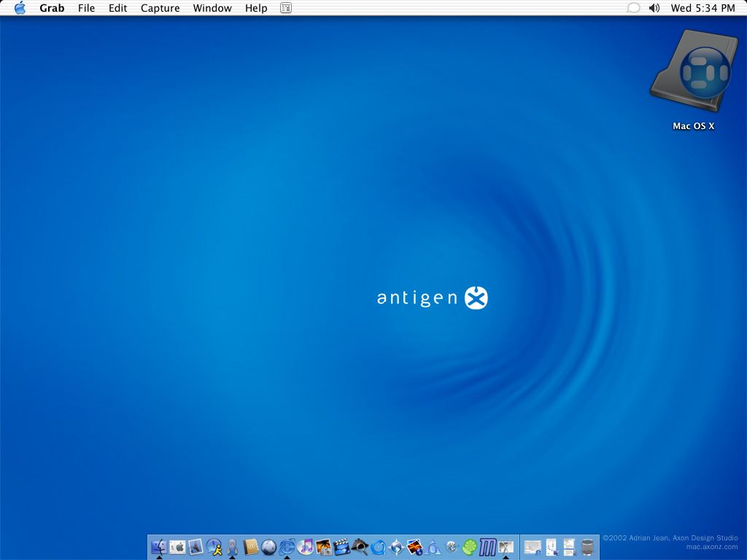747x560 pixels.
Task: Select the Mac OS X disk icon
Action: pyautogui.click(x=694, y=71)
